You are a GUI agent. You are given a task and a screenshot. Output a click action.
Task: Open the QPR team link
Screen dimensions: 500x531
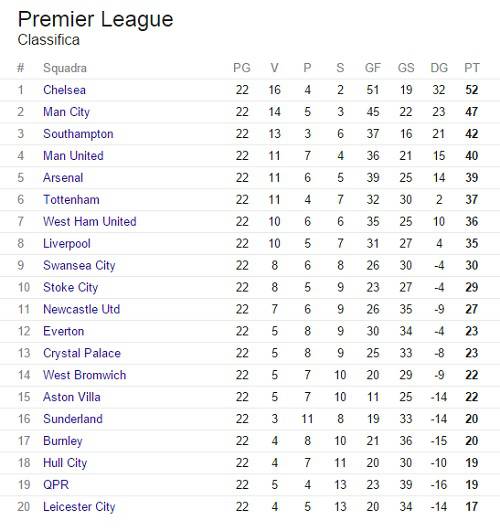coord(56,485)
